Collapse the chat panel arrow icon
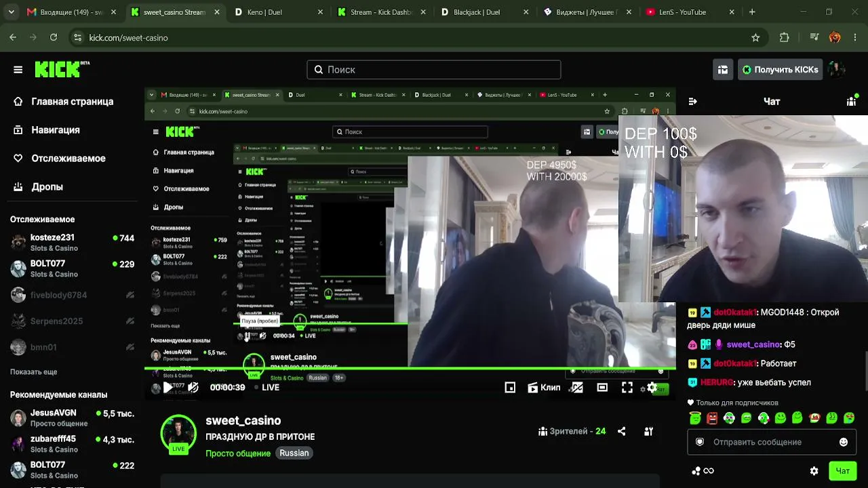Viewport: 868px width, 488px height. point(692,102)
